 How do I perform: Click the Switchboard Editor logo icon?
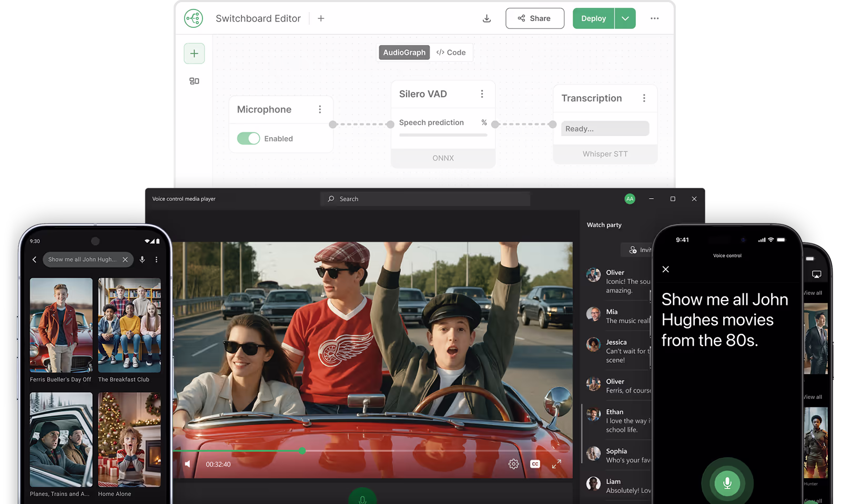click(194, 18)
